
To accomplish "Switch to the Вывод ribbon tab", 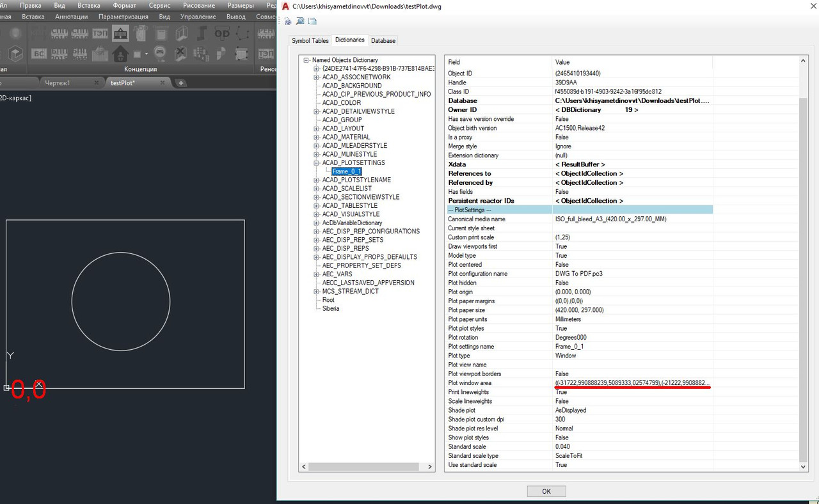I will 236,17.
